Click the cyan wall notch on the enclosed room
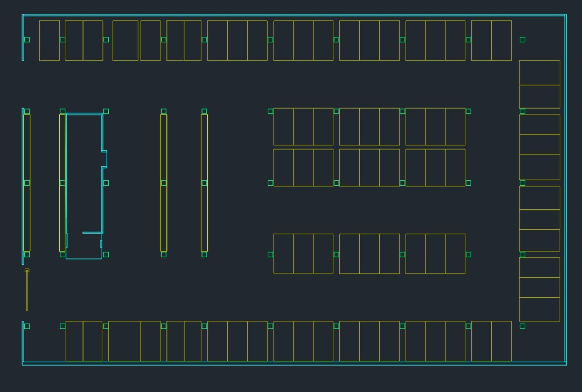The width and height of the screenshot is (582, 392). tap(107, 159)
